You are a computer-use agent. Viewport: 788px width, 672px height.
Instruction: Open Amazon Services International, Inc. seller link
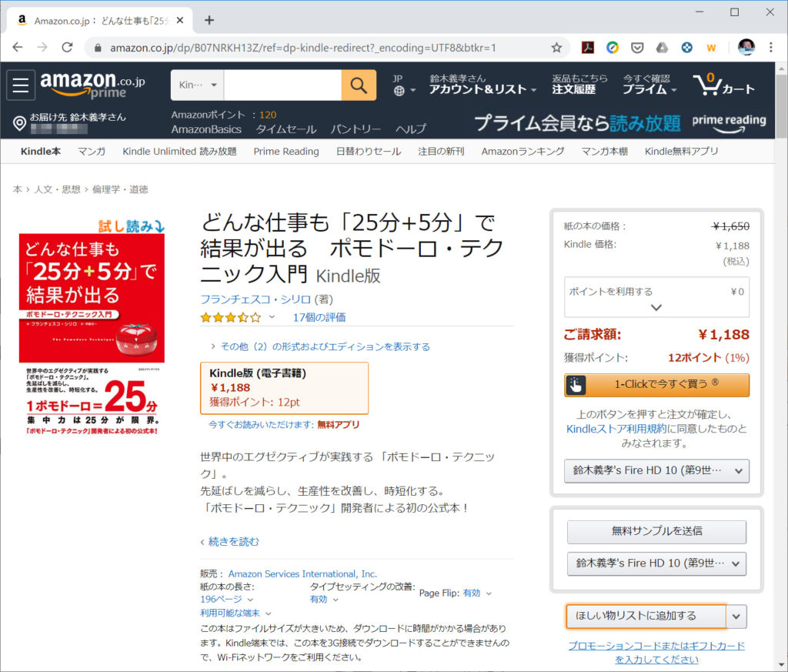(302, 574)
